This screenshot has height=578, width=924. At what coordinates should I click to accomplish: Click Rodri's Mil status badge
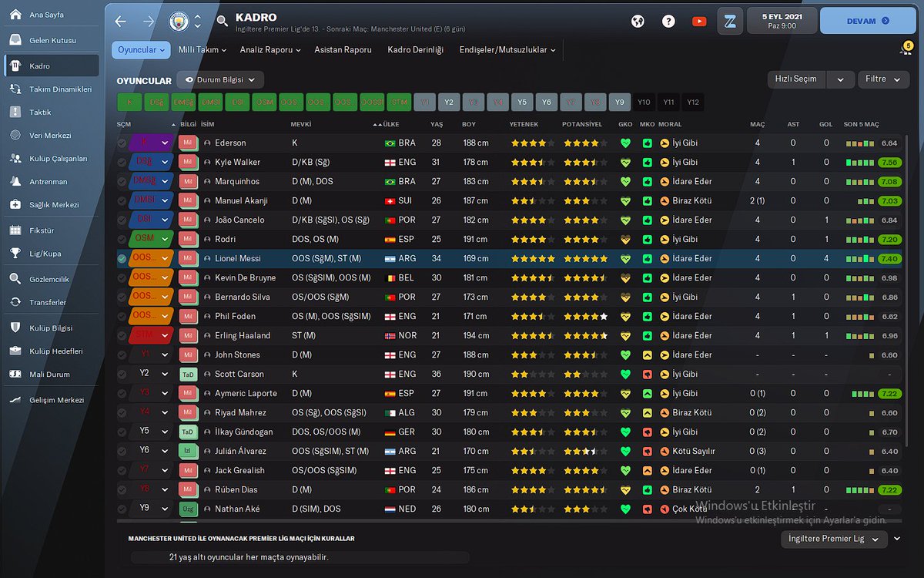pyautogui.click(x=189, y=240)
